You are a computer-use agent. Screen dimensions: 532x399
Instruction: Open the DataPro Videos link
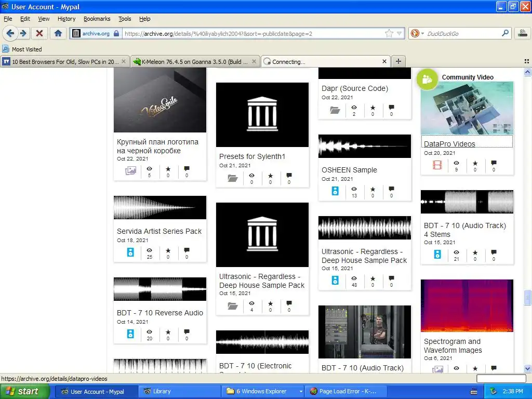(449, 144)
